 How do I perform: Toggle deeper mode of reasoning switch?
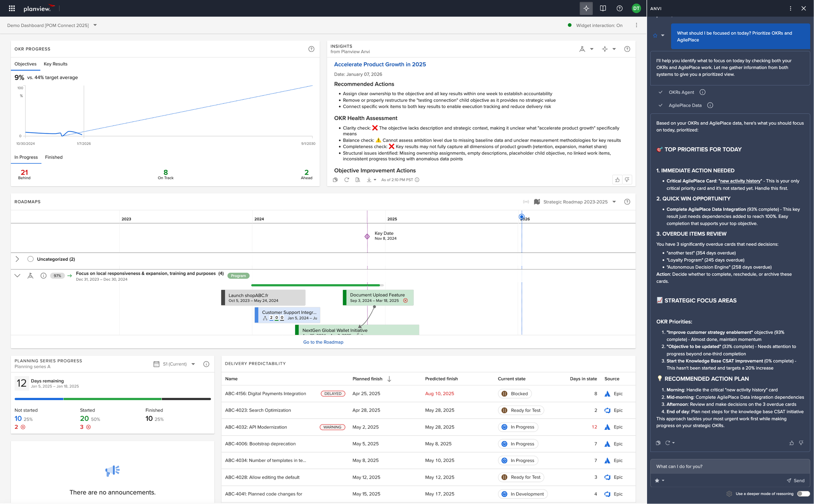pos(803,493)
